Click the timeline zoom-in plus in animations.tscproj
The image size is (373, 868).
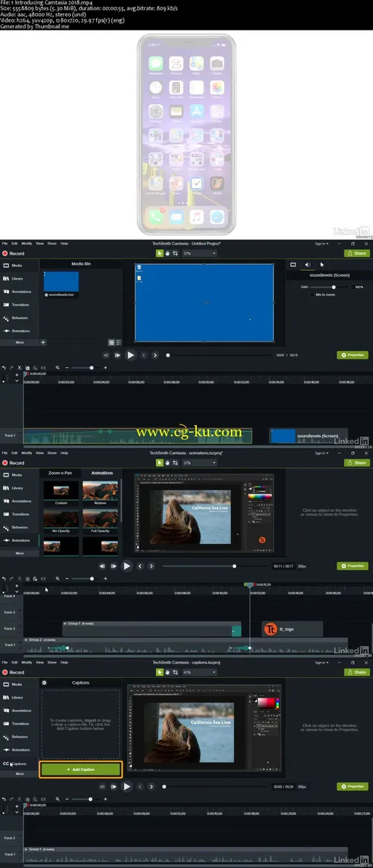pos(105,578)
